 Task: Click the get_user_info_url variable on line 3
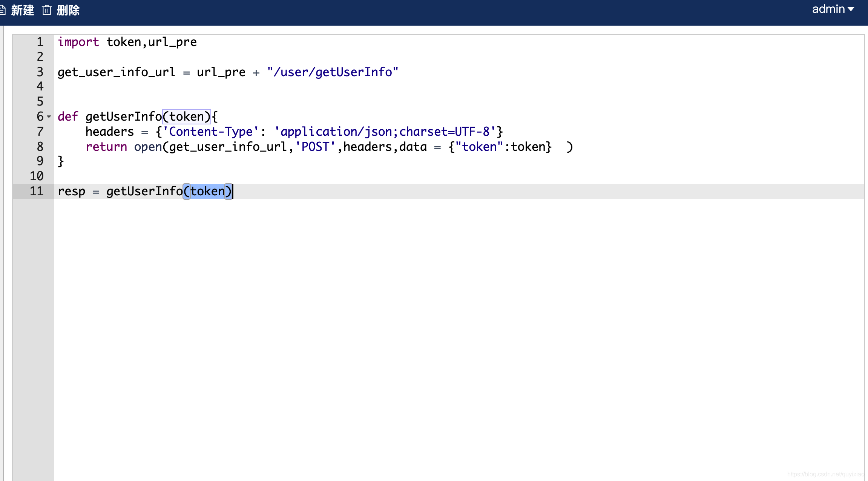tap(117, 72)
